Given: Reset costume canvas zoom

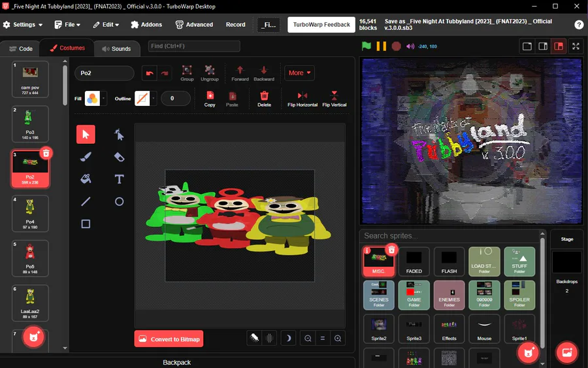Looking at the screenshot, I should click(323, 339).
